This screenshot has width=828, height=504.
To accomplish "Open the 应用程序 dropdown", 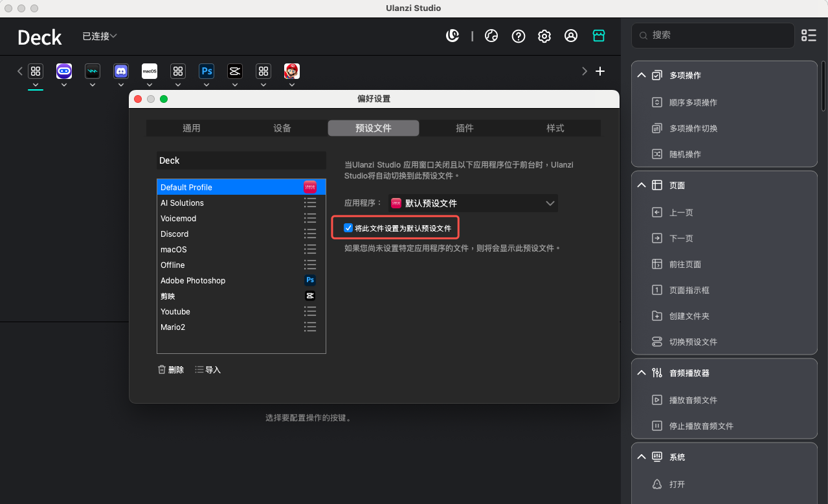I will [473, 203].
